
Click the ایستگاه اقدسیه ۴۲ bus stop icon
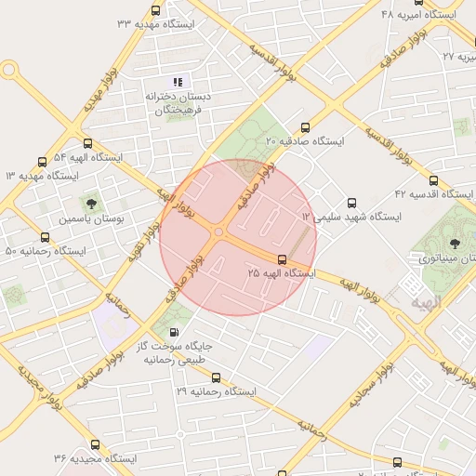(433, 180)
